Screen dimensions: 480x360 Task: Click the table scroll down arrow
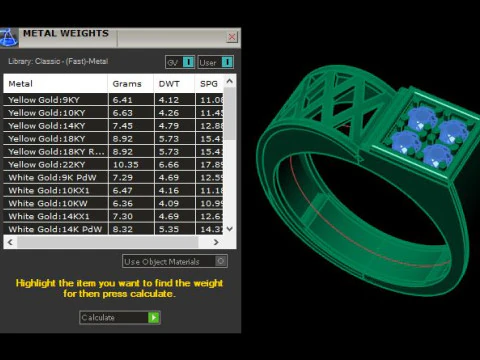(x=229, y=229)
